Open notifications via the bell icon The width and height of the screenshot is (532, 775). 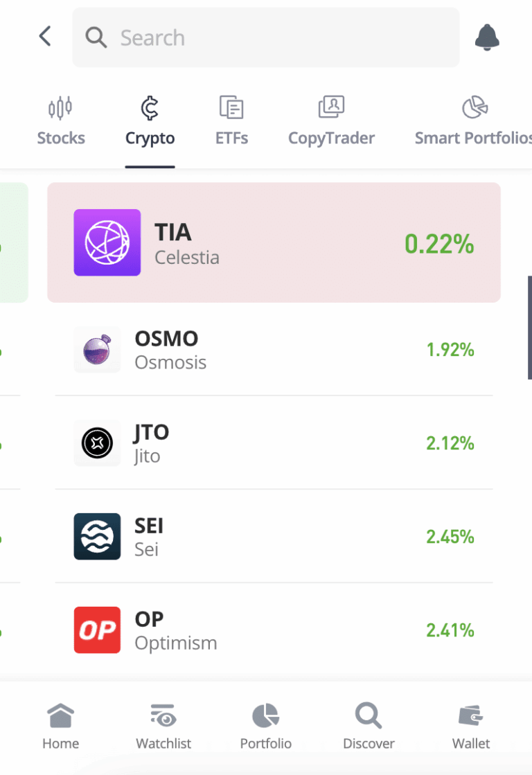[487, 37]
